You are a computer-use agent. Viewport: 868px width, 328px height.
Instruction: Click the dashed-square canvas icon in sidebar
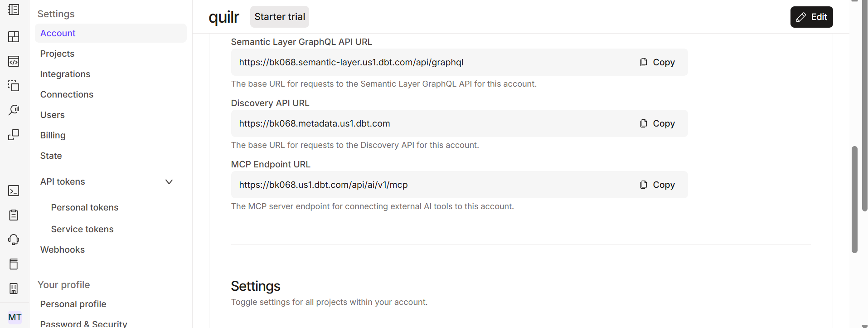point(14,86)
